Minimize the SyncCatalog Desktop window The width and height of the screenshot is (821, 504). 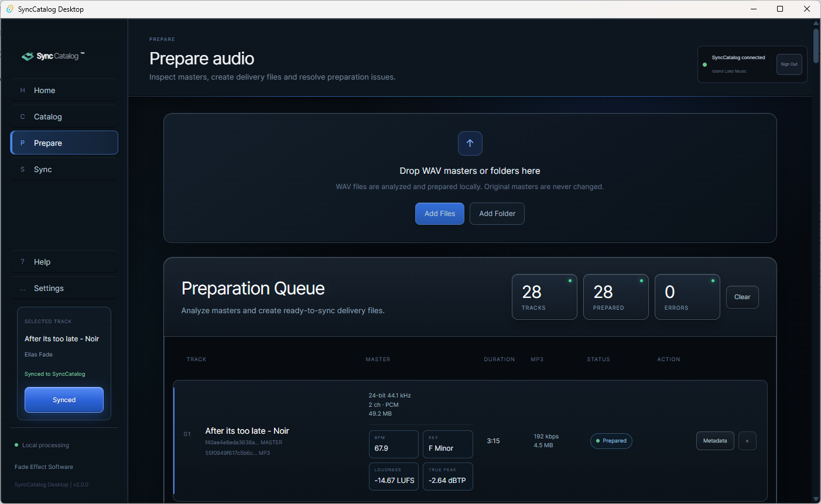point(754,9)
